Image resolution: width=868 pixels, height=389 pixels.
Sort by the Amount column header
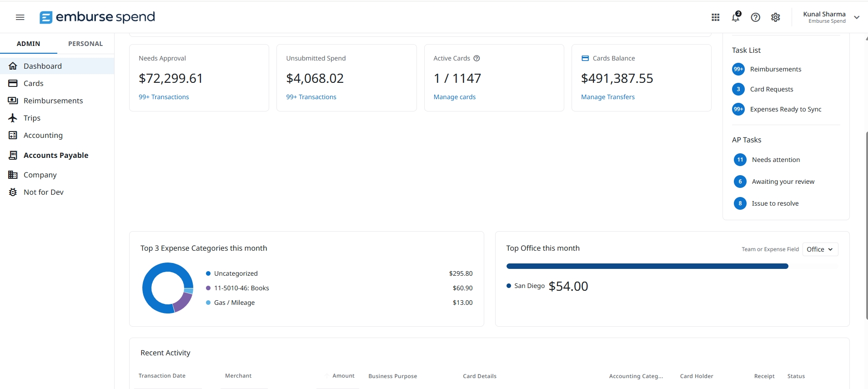click(343, 376)
